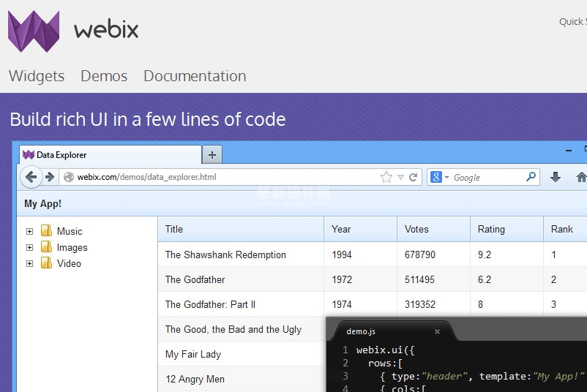Click votes cell 319352

point(433,304)
